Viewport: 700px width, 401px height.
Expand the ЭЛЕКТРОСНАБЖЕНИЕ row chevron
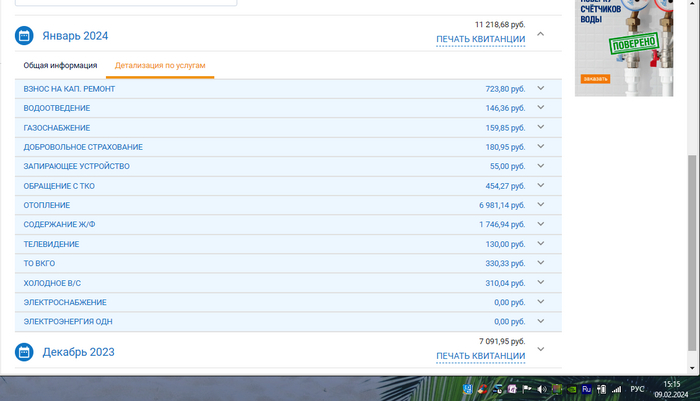(541, 302)
